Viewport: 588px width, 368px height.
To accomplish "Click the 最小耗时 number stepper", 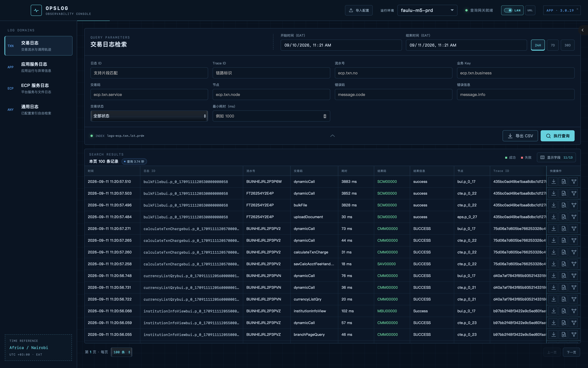I will point(325,116).
